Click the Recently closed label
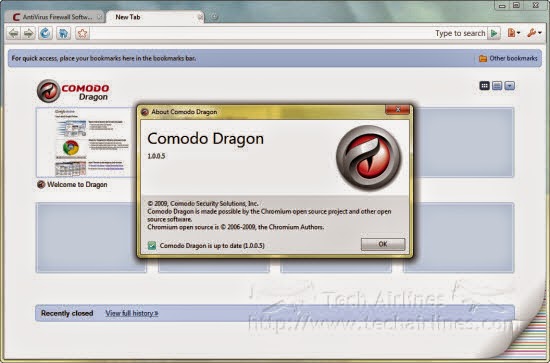This screenshot has height=363, width=550. 67,313
